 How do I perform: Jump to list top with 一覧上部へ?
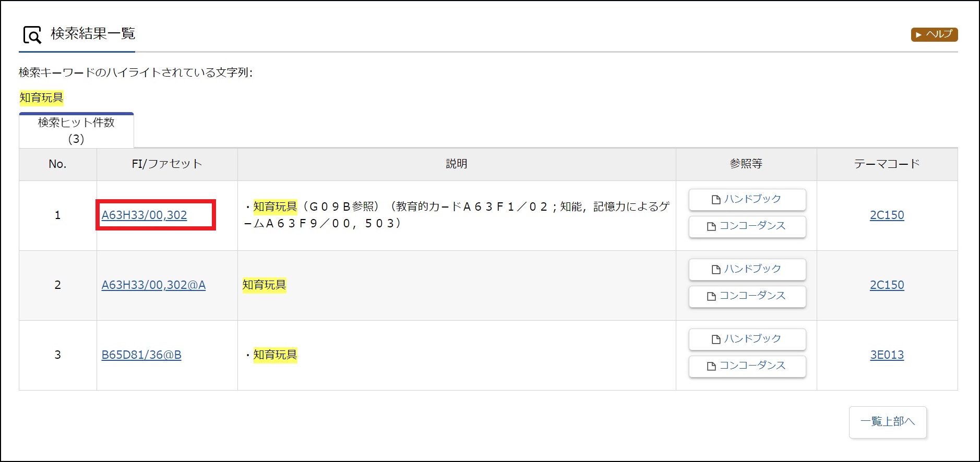click(887, 422)
